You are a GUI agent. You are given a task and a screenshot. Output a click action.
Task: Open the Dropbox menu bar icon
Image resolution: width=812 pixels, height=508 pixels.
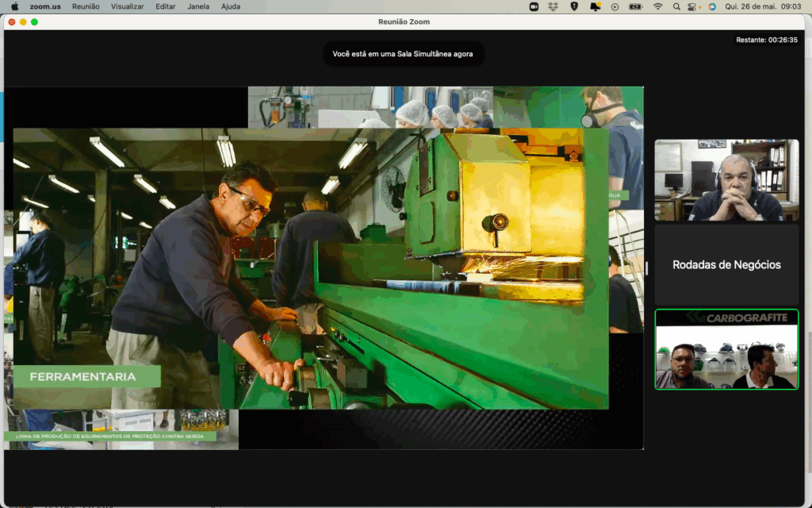click(x=554, y=6)
